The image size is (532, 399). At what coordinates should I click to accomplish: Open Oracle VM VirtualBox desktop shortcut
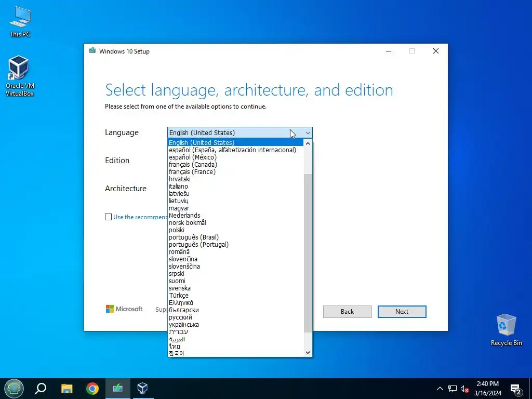[x=19, y=76]
